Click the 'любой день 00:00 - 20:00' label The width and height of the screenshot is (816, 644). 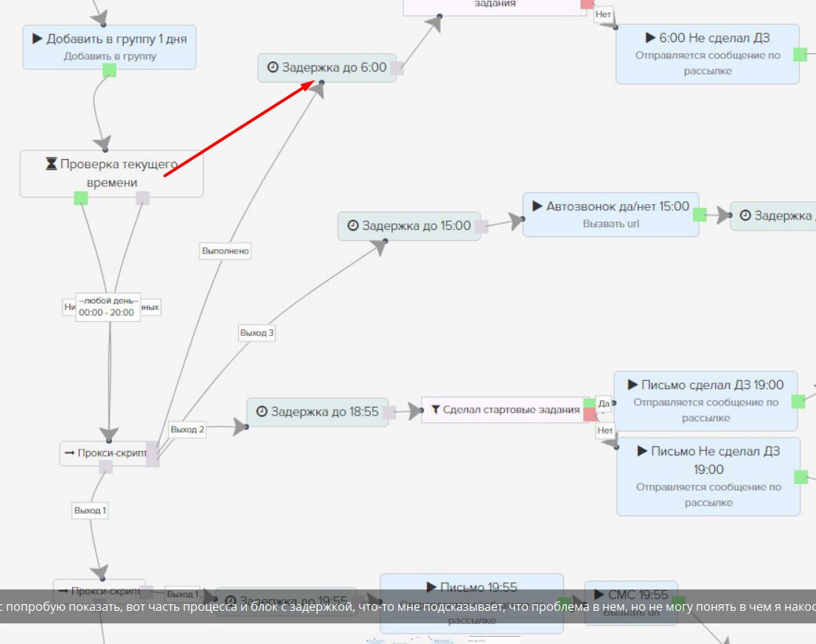108,307
